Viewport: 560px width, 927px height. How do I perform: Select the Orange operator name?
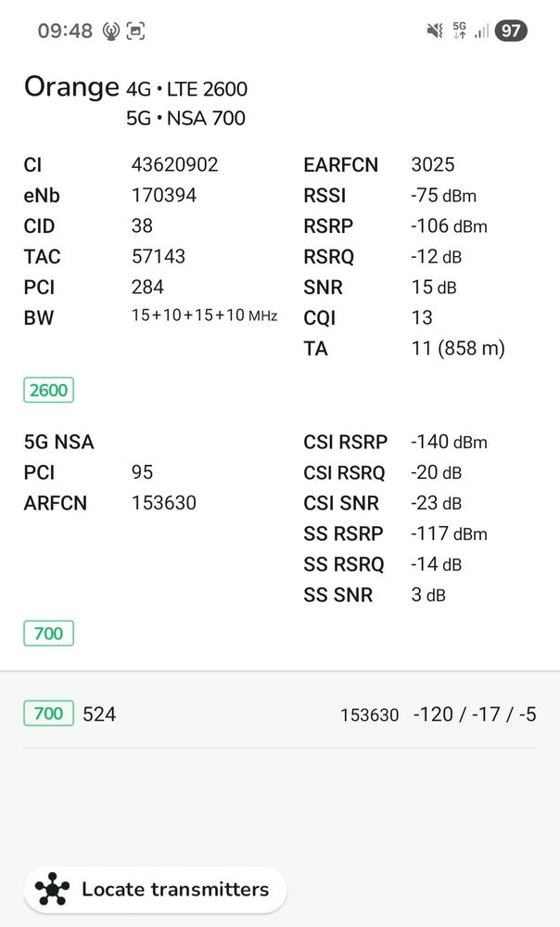(x=71, y=87)
